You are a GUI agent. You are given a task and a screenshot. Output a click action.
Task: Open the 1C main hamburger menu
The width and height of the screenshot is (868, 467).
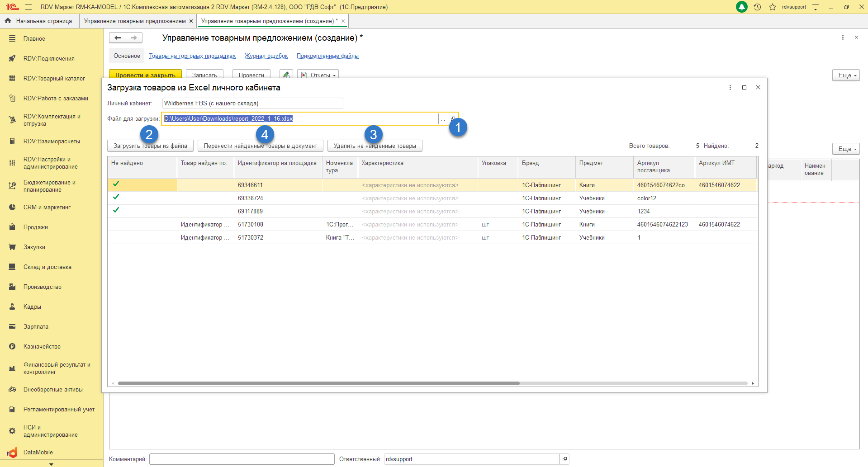coord(28,7)
